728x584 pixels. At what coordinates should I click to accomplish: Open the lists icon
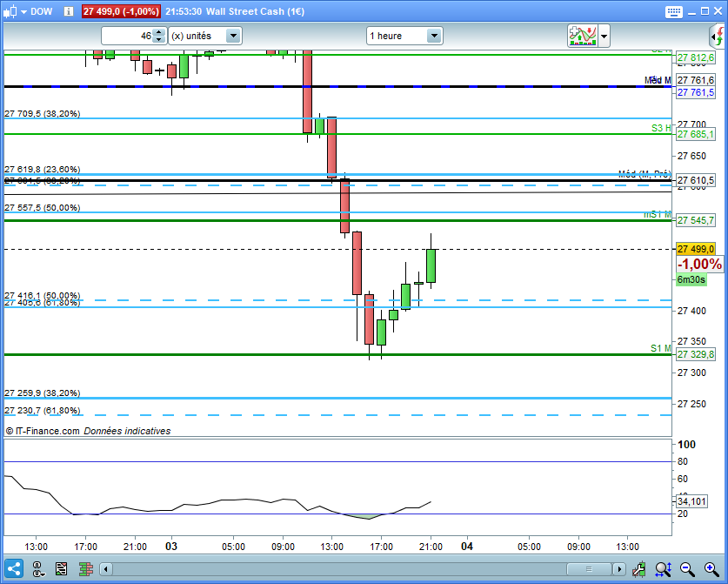[61, 568]
